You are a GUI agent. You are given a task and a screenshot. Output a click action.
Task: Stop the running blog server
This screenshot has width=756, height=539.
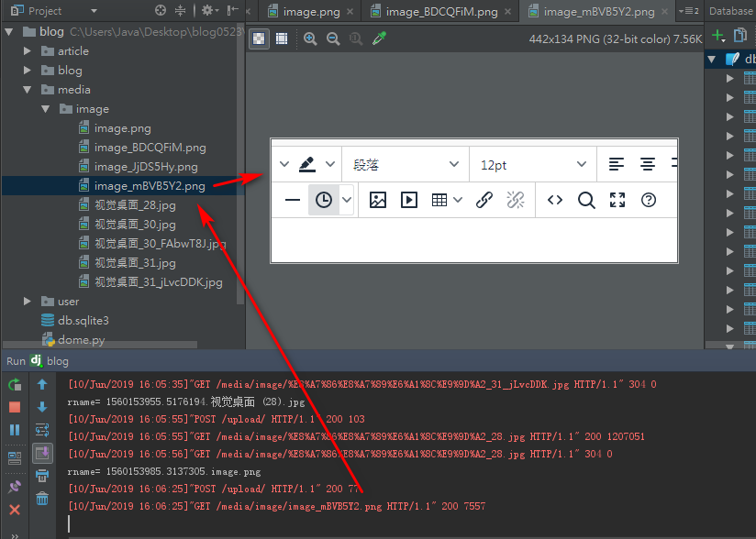14,406
